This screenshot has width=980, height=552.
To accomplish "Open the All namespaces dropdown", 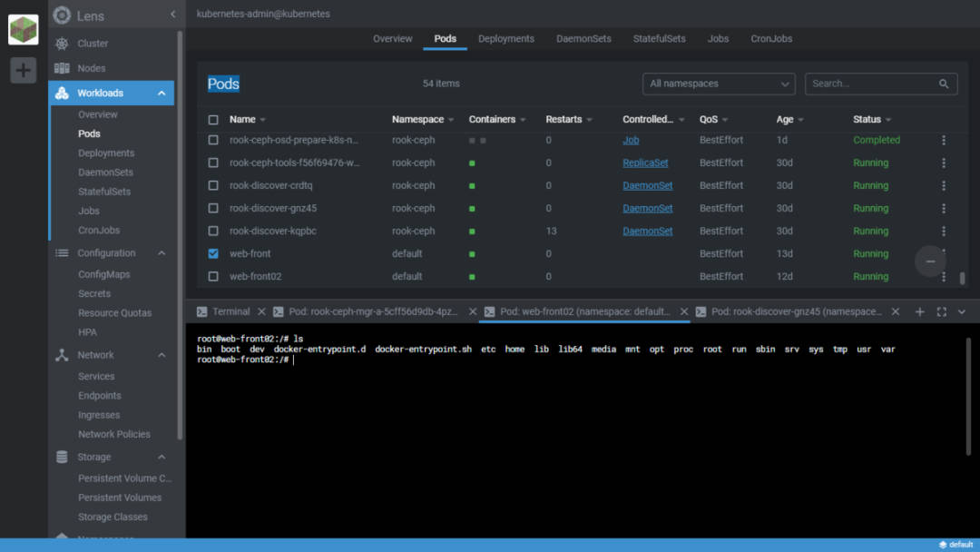I will 719,84.
